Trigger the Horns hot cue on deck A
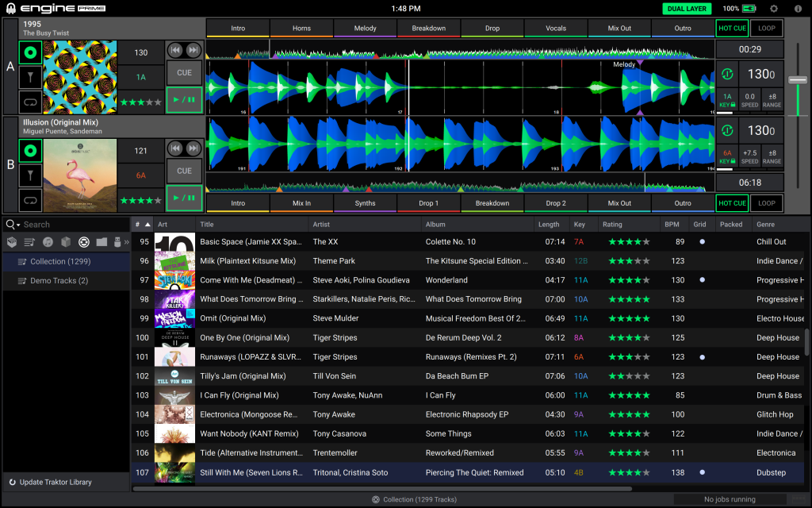Image resolution: width=812 pixels, height=508 pixels. point(301,29)
